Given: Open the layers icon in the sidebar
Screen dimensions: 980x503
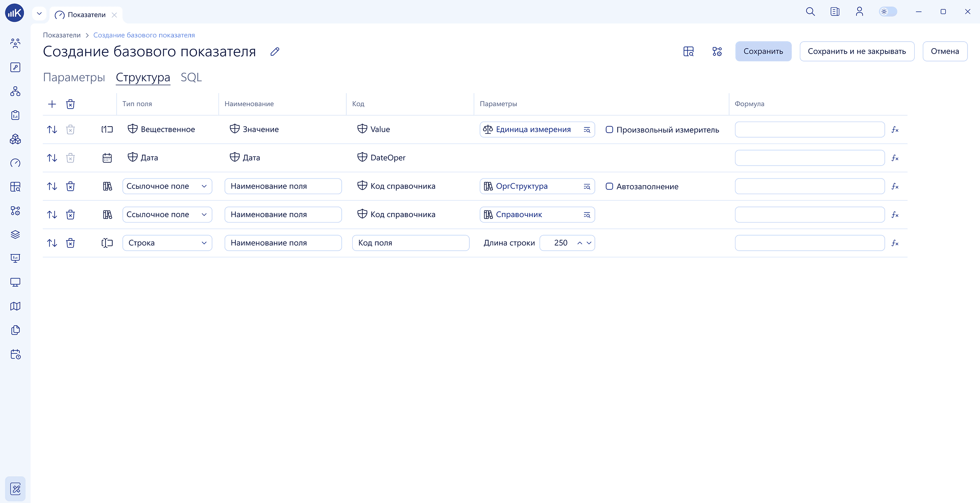Looking at the screenshot, I should 15,235.
